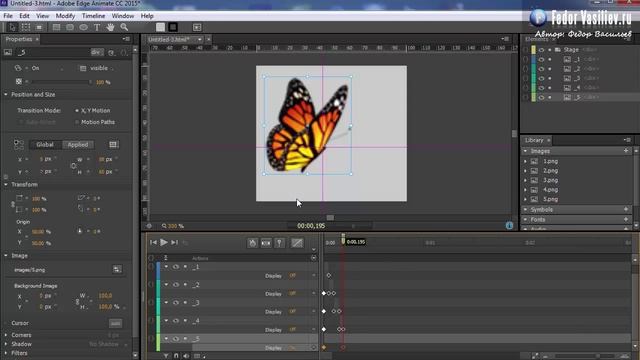Viewport: 640px width, 360px height.
Task: Open the Modify menu
Action: coord(65,16)
